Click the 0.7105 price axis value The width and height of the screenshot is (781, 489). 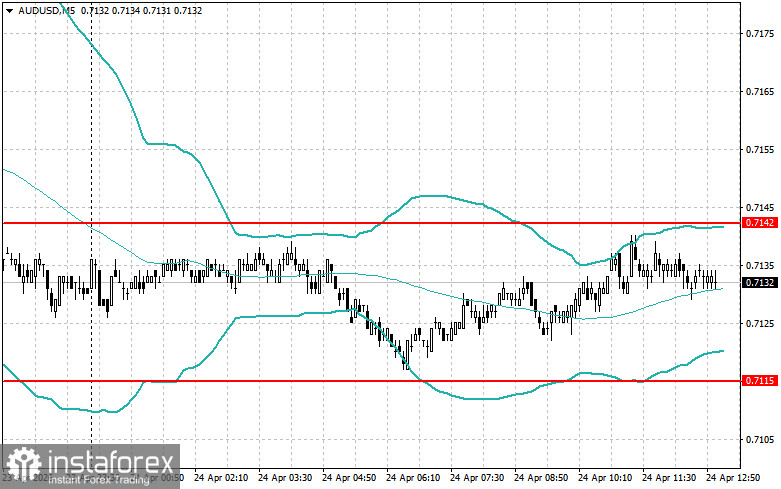pyautogui.click(x=760, y=439)
